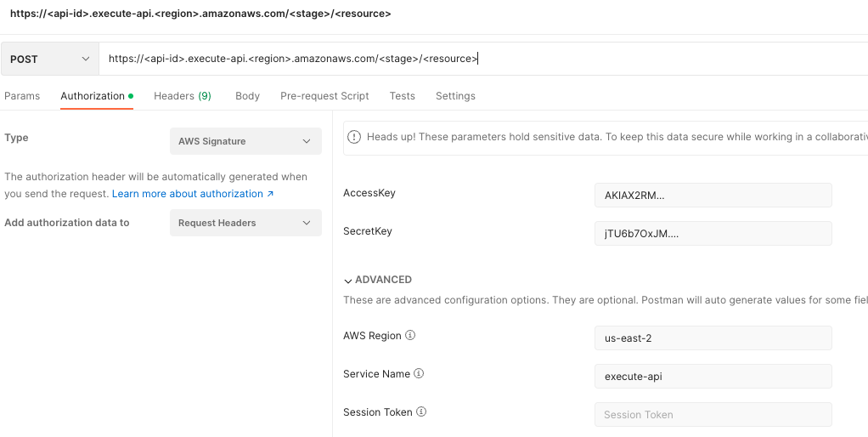
Task: Click the SecretKey input field
Action: [713, 234]
